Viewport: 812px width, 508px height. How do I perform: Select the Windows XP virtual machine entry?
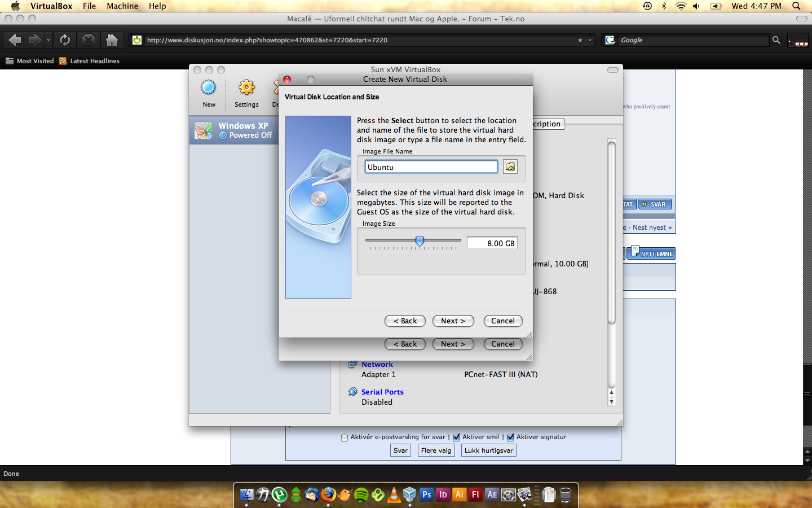233,130
